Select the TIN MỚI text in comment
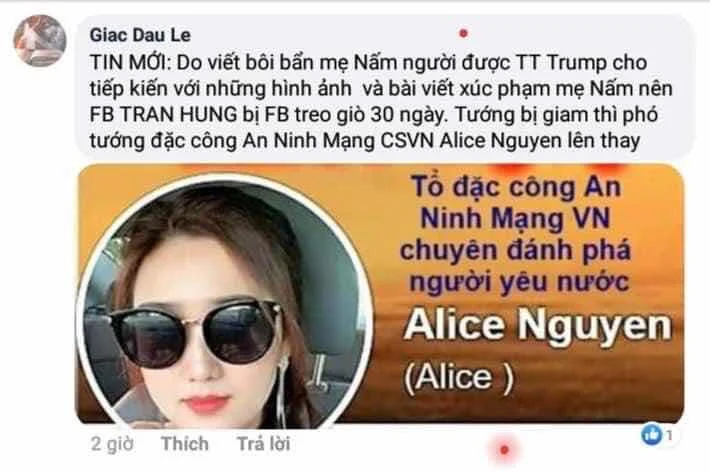The image size is (710, 474). [129, 62]
